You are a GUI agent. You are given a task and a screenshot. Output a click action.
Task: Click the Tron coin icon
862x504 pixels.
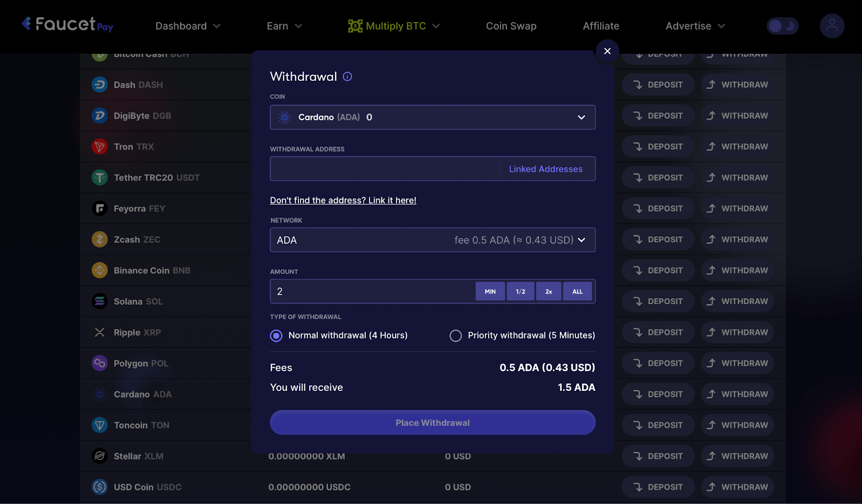100,146
